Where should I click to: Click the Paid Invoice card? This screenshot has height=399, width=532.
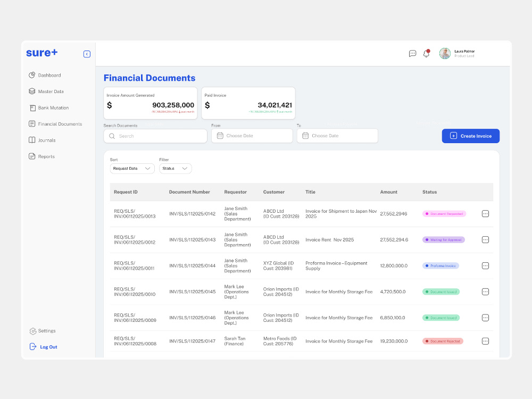tap(248, 103)
